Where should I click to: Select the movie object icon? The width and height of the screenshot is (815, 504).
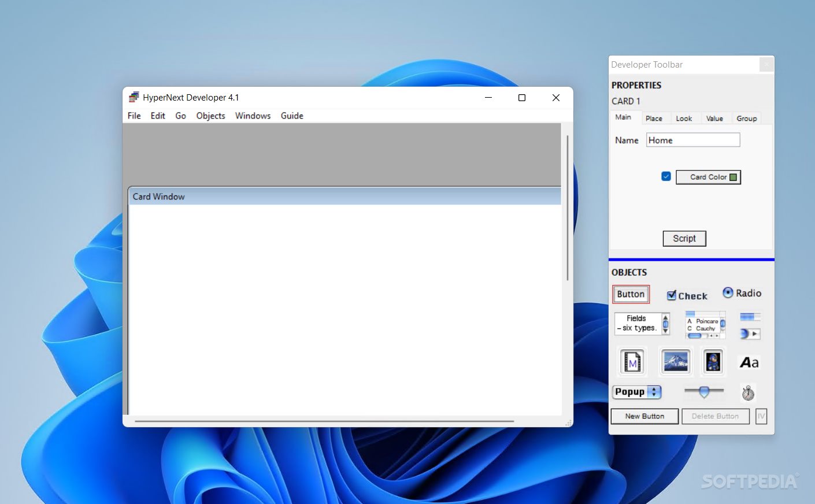click(632, 362)
